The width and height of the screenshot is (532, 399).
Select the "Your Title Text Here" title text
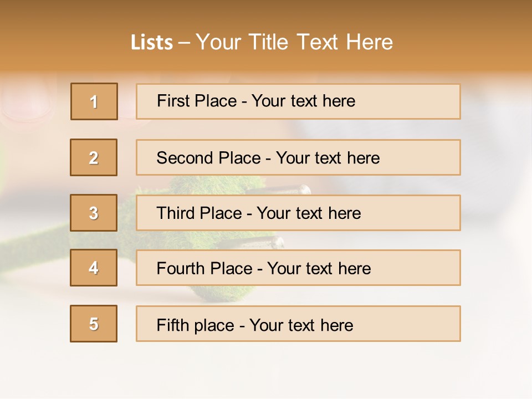294,42
